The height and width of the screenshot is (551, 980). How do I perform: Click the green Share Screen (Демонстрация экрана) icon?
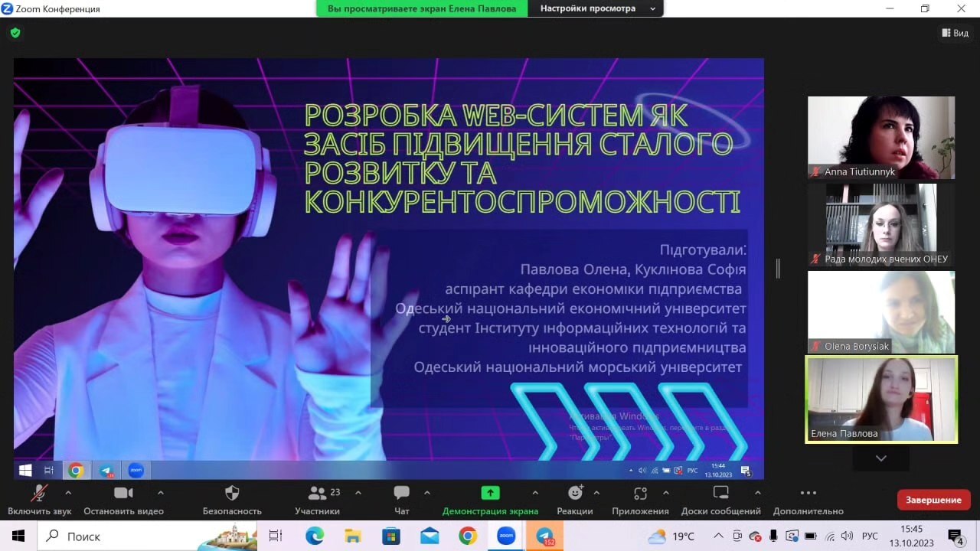pos(490,493)
